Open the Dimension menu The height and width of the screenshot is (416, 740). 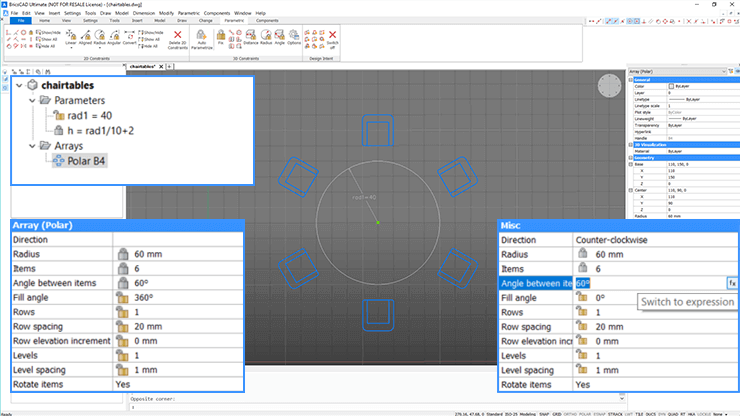[144, 12]
